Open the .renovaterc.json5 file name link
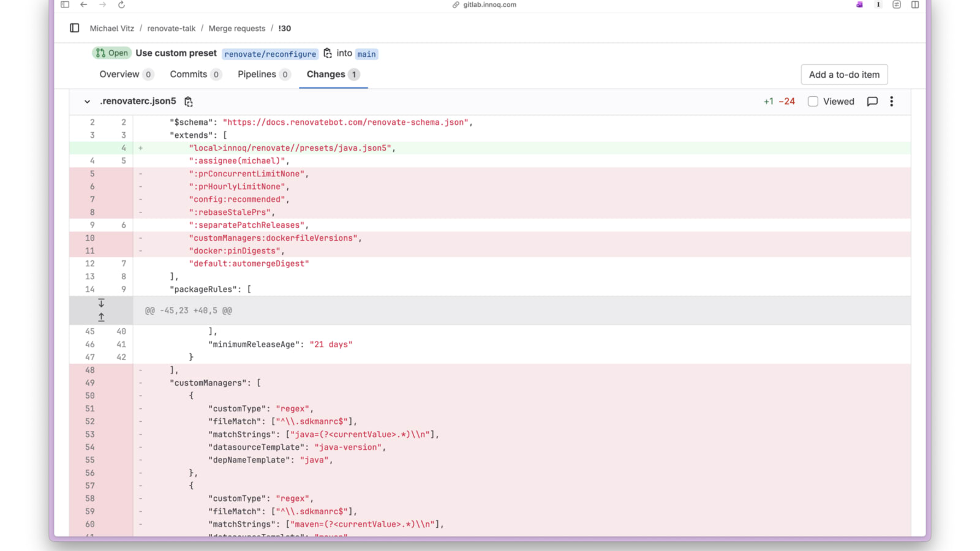This screenshot has height=551, width=980. coord(138,101)
